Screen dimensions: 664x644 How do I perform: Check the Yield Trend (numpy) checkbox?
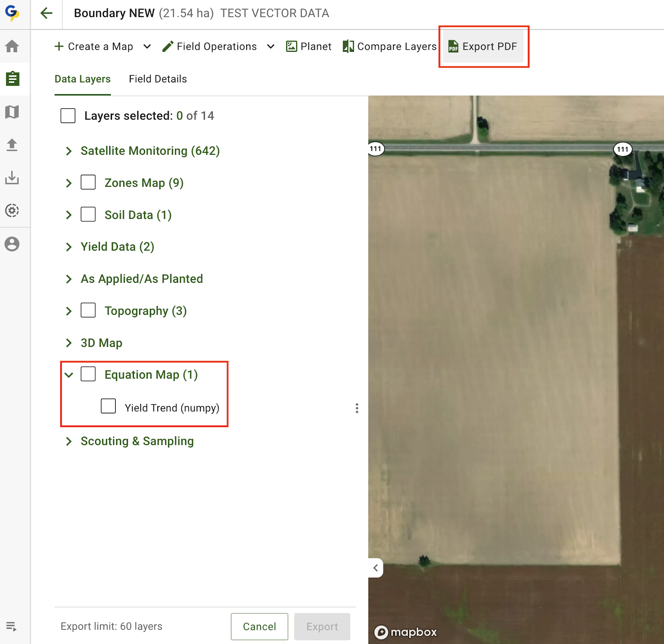(x=108, y=406)
